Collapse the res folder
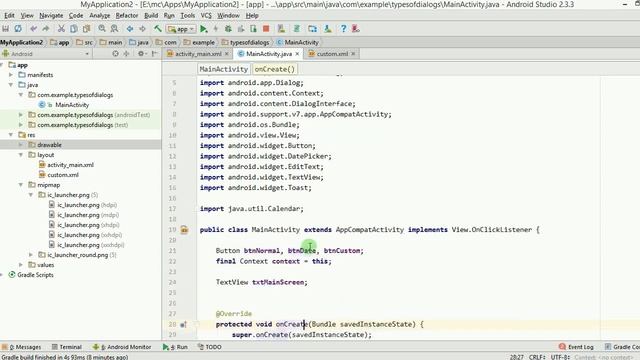This screenshot has width=640, height=360. (x=11, y=135)
